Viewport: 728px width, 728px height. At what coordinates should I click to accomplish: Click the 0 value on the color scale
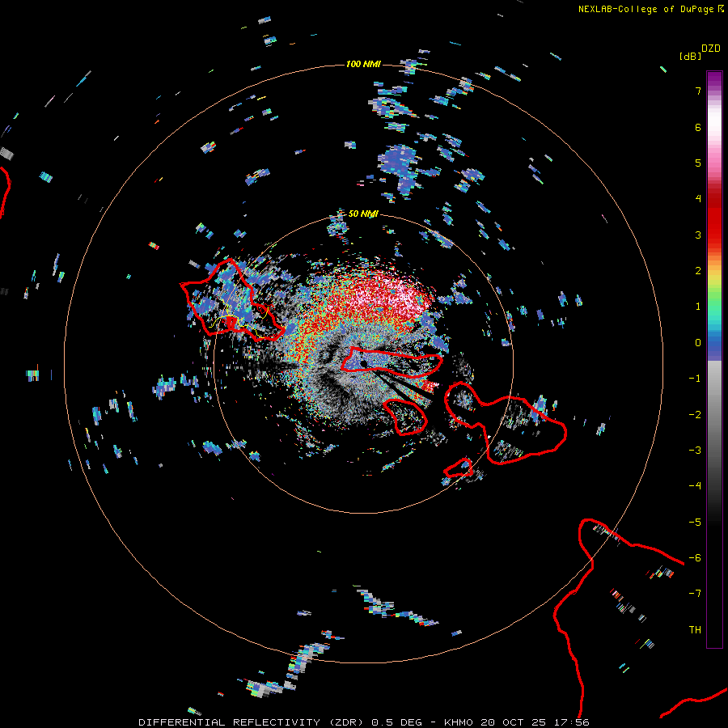[x=698, y=343]
